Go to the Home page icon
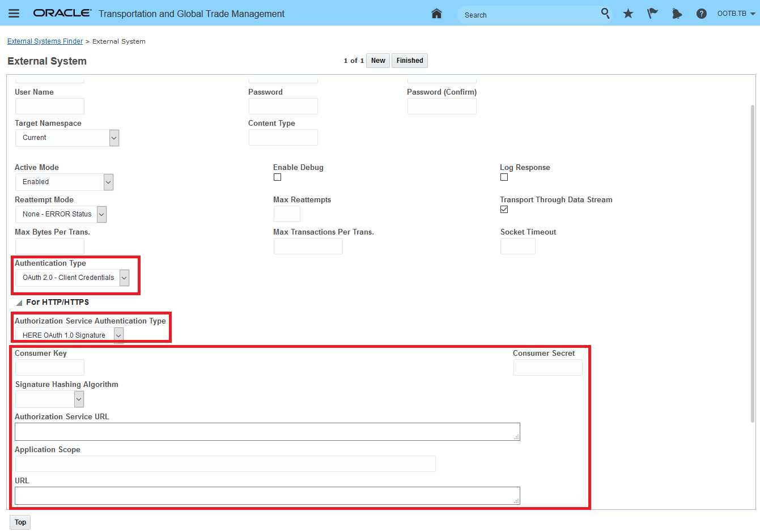Image resolution: width=760 pixels, height=532 pixels. (436, 14)
